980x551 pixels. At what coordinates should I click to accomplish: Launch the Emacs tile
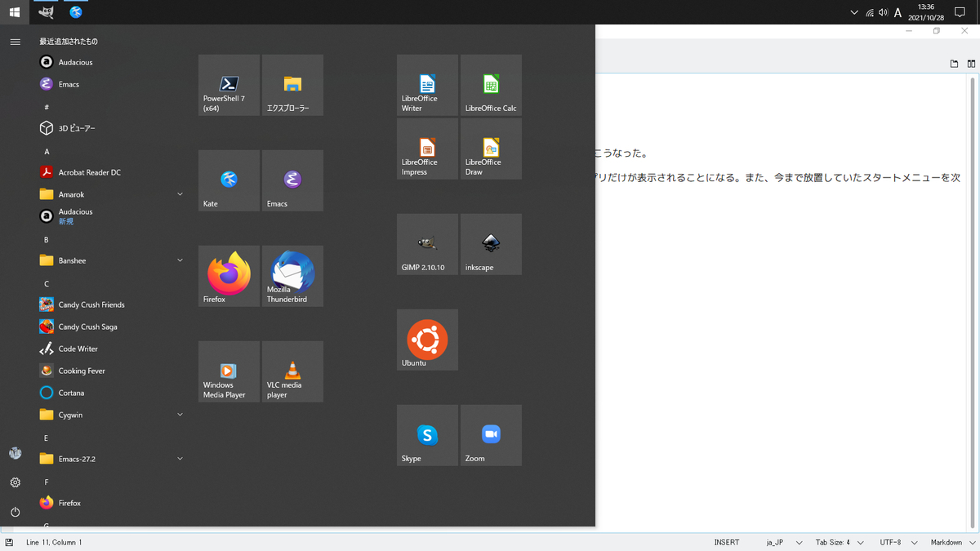pyautogui.click(x=292, y=180)
